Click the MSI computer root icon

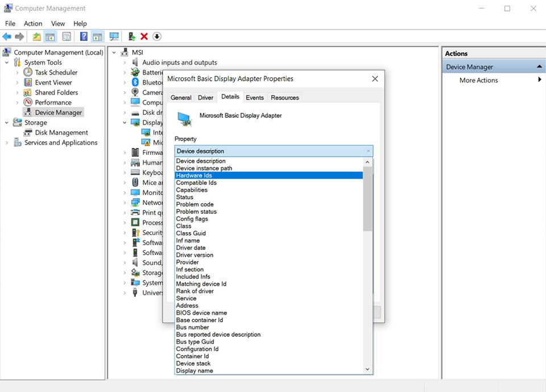pyautogui.click(x=125, y=52)
